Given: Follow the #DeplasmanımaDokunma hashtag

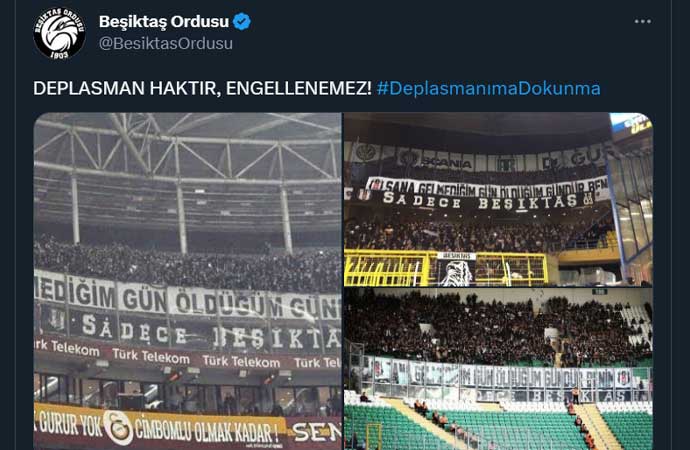Looking at the screenshot, I should point(488,88).
